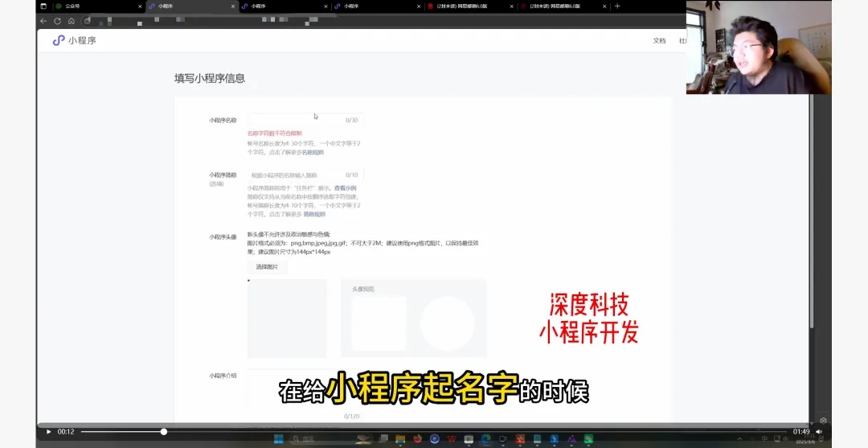Viewport: 868px width, 448px height.
Task: Open the 查看示例 link
Action: click(x=345, y=188)
